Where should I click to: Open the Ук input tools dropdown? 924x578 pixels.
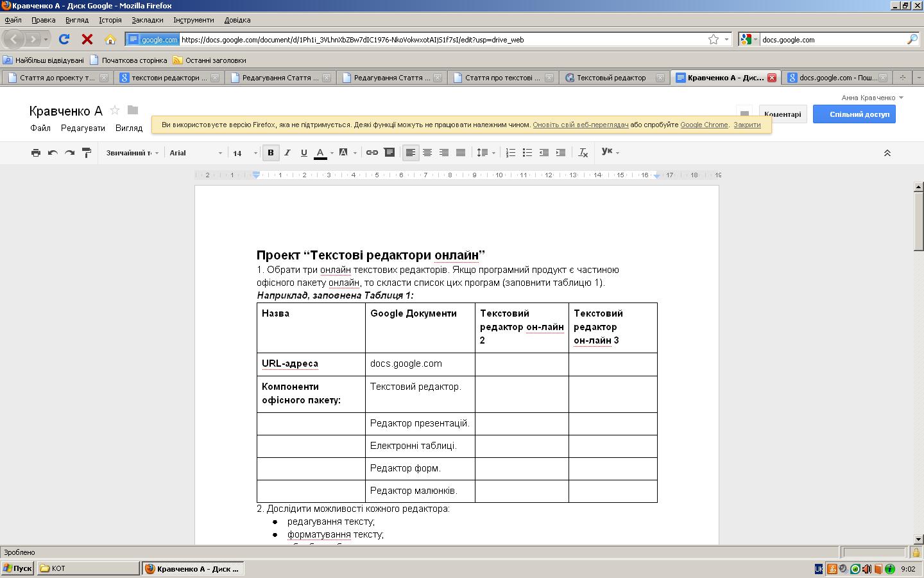pos(610,152)
